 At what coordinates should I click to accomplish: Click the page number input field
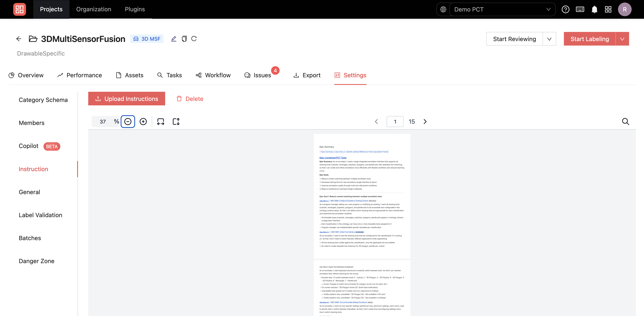395,122
